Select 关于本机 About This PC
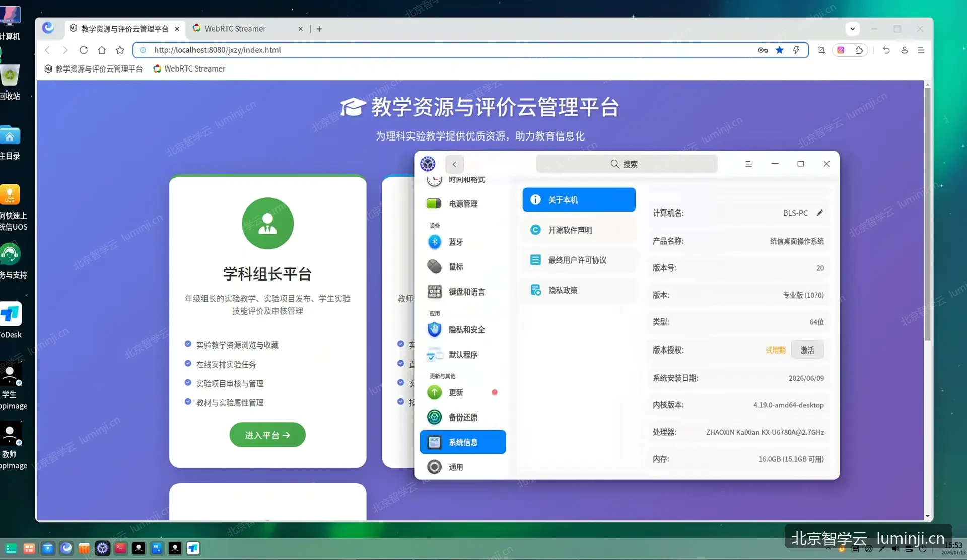 579,200
